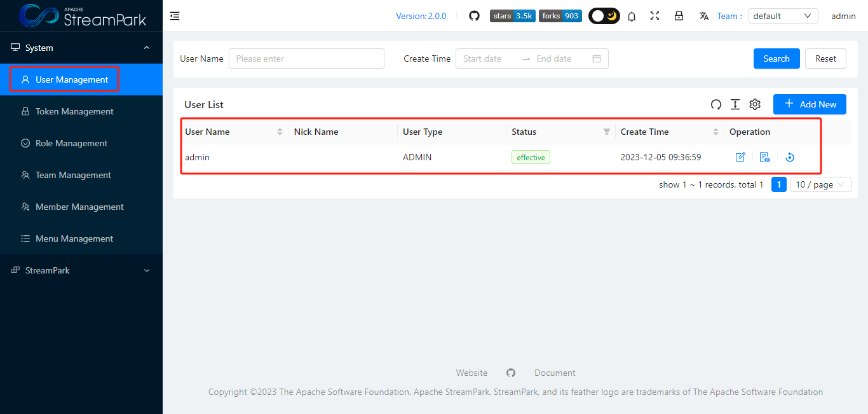
Task: Click the User Name search input
Action: pos(306,59)
